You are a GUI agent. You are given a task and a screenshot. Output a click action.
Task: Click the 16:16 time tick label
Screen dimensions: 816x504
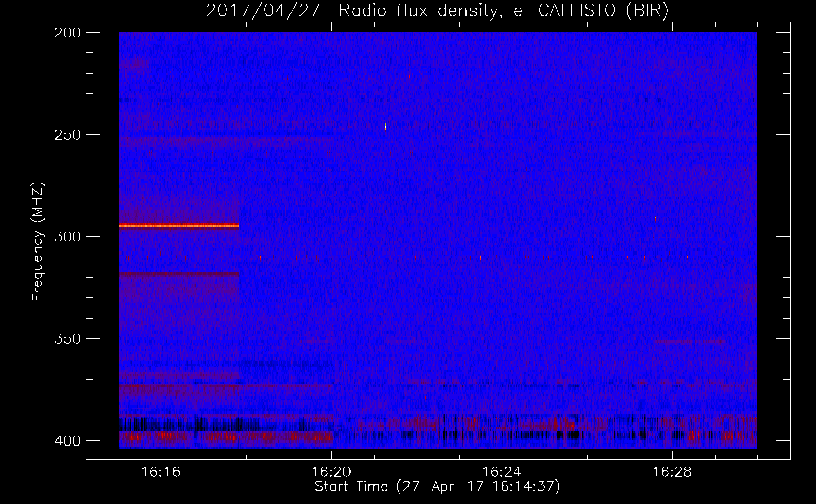161,472
